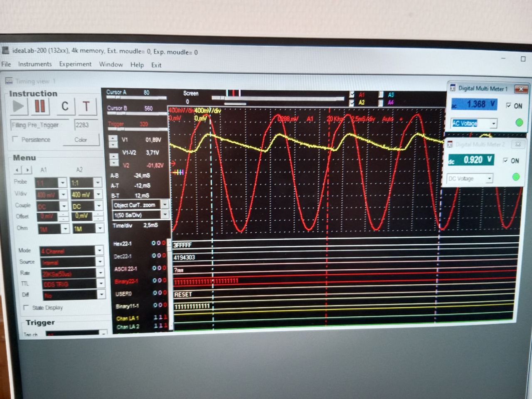This screenshot has width=532, height=399.
Task: Click the Exit menu item
Action: tap(156, 65)
